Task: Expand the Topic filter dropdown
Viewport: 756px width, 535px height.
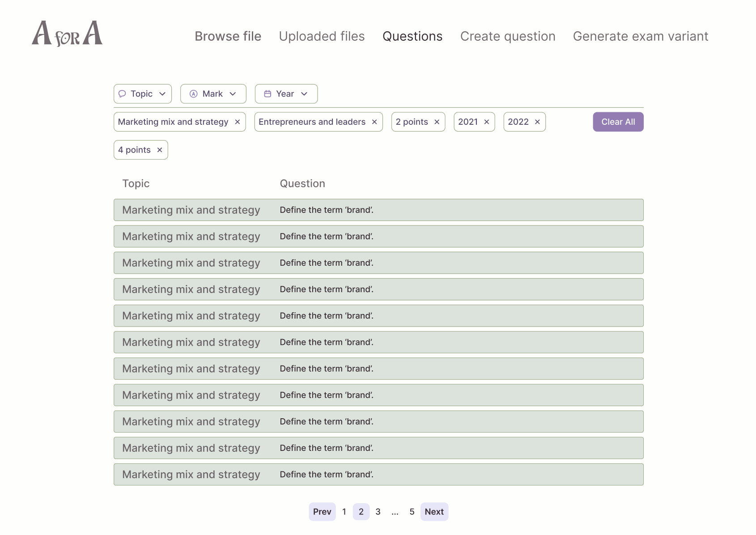Action: [143, 94]
